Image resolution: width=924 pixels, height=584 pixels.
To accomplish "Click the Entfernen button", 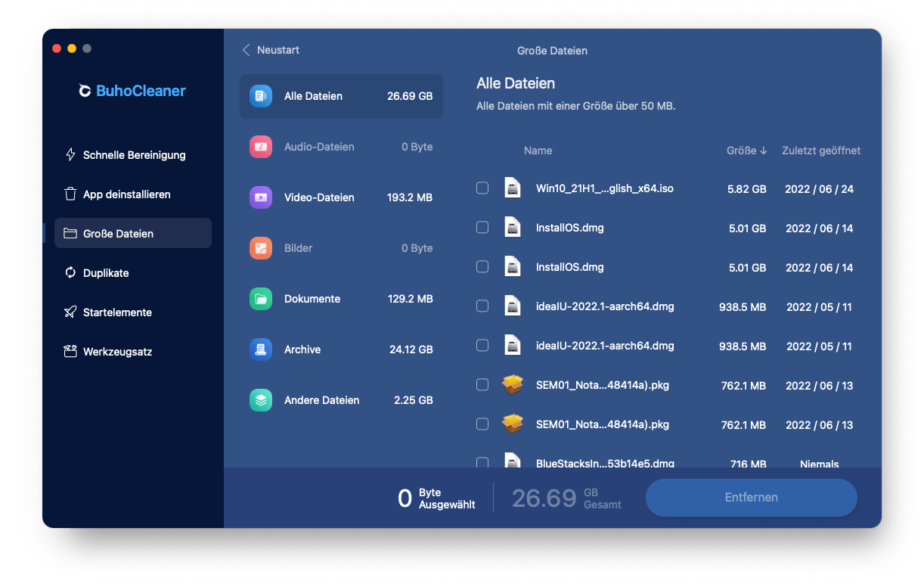I will tap(751, 497).
